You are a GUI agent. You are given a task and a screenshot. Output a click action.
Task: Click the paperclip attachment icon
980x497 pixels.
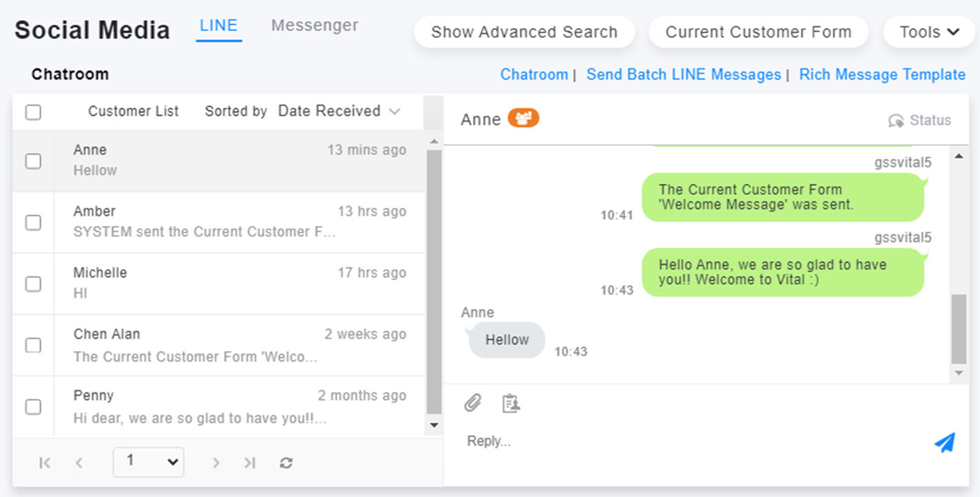[472, 403]
